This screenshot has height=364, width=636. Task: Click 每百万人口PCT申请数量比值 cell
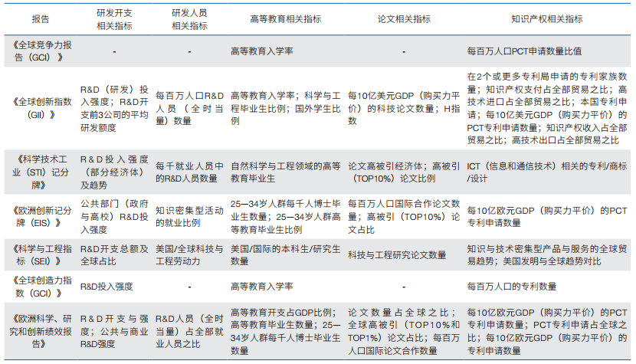click(524, 51)
